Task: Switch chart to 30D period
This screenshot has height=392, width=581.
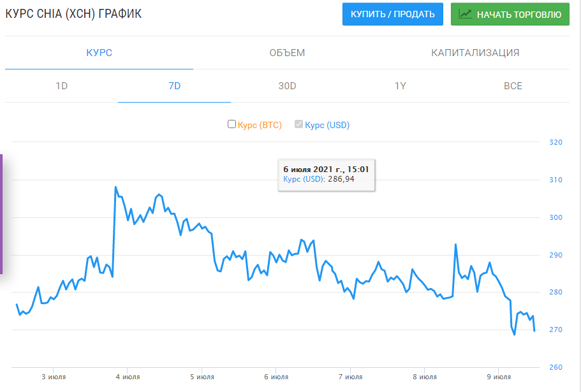Action: [287, 86]
